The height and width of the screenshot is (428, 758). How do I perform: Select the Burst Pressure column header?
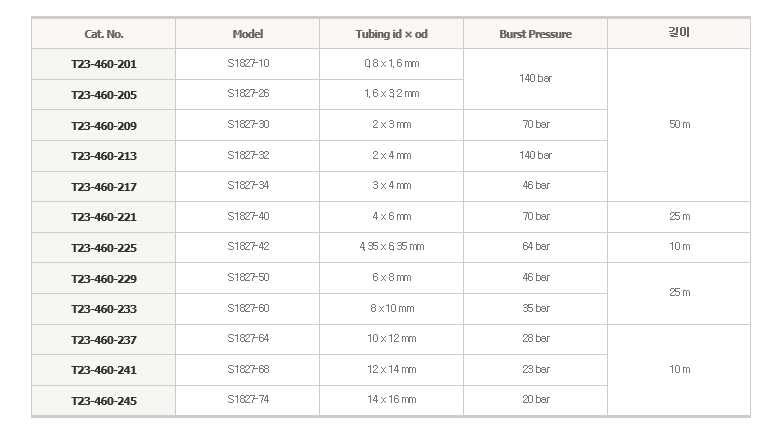coord(535,34)
